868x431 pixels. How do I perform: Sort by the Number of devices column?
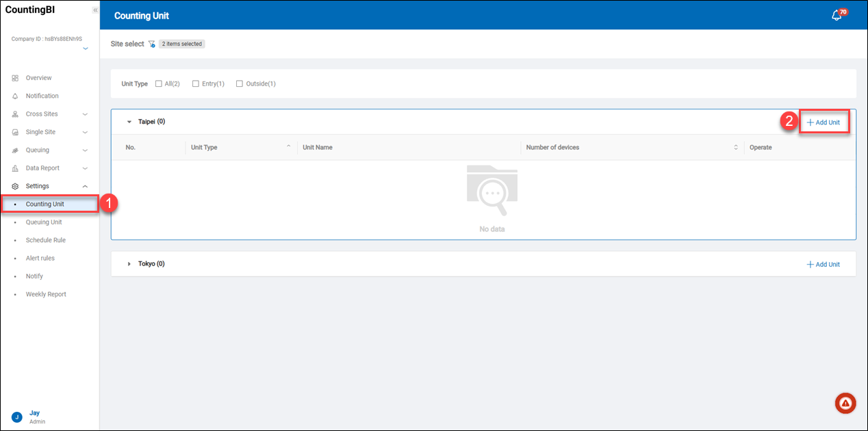[x=736, y=147]
